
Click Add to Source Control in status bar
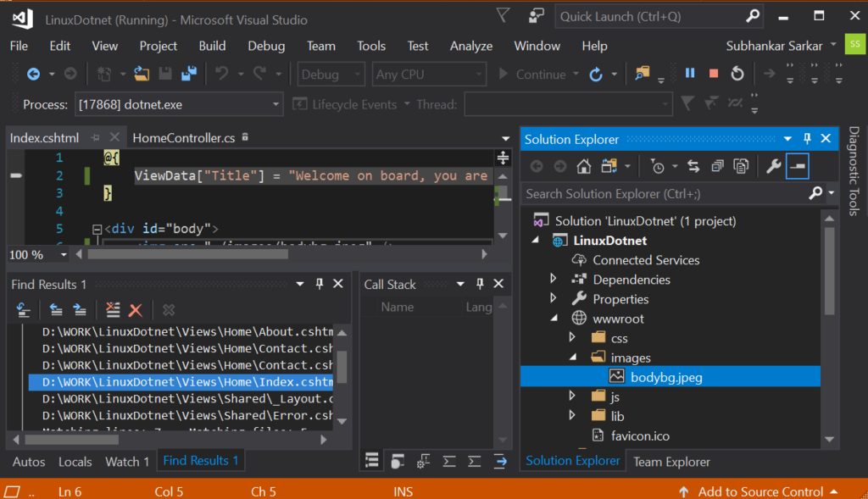click(x=760, y=491)
